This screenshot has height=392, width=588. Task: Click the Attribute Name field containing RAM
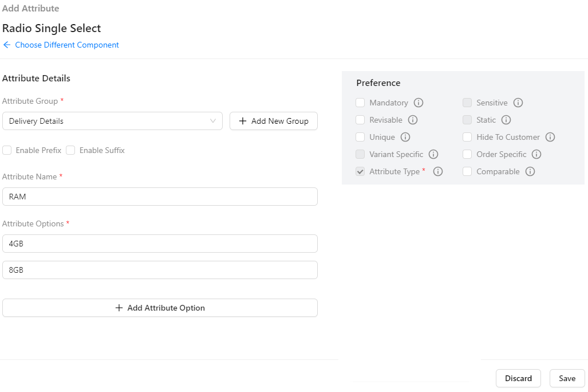pos(160,197)
